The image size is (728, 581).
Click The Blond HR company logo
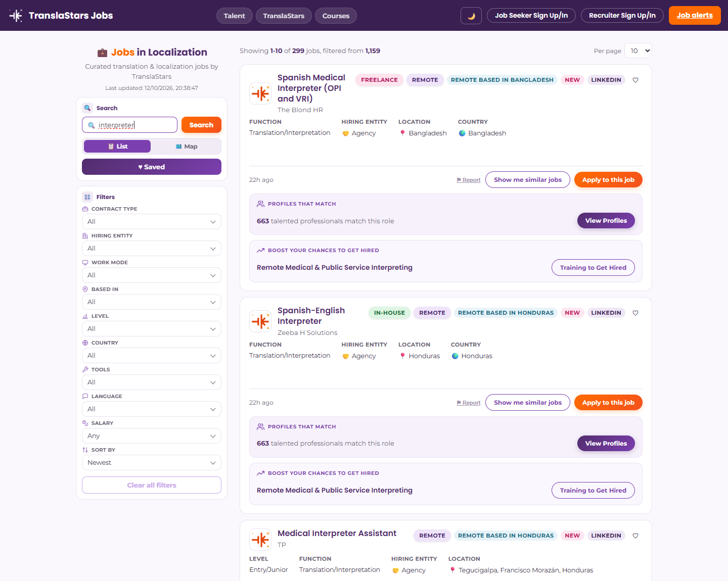click(x=260, y=93)
